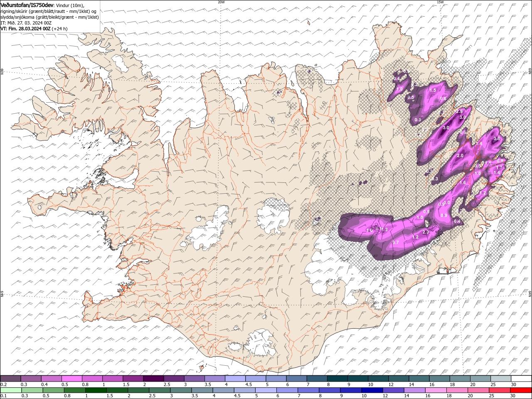Screen dimensions: 532x399
Task: Pick the bottom-row swatch labeled 3
Action: point(181,390)
